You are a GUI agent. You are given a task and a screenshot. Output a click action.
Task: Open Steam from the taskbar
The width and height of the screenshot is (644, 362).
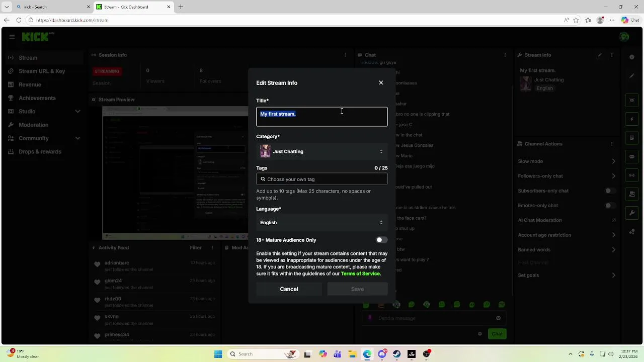point(396,354)
